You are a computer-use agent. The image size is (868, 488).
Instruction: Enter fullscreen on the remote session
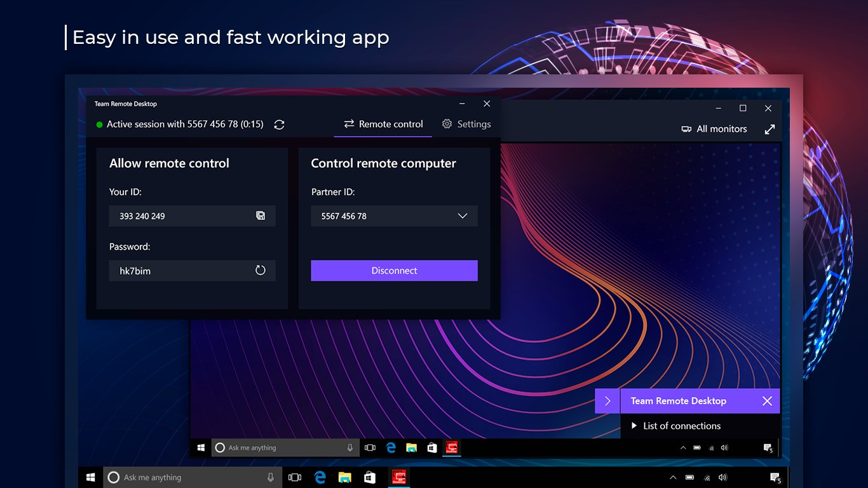[770, 129]
